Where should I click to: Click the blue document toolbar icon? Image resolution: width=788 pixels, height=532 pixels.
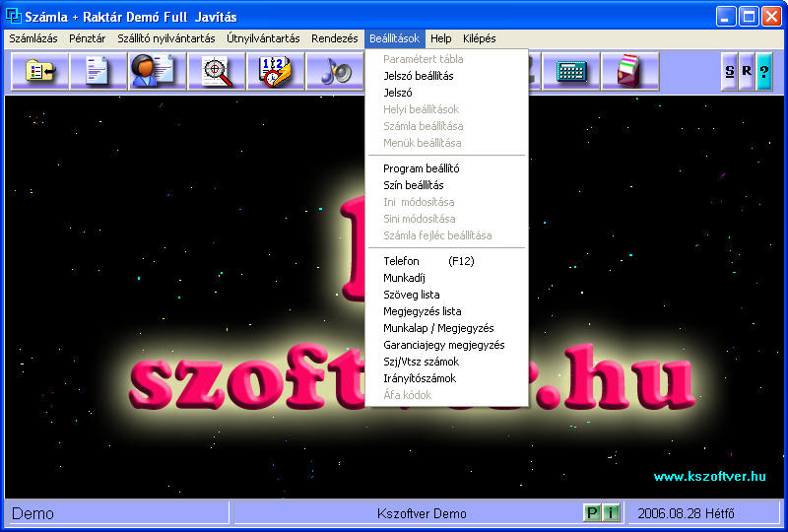[98, 71]
